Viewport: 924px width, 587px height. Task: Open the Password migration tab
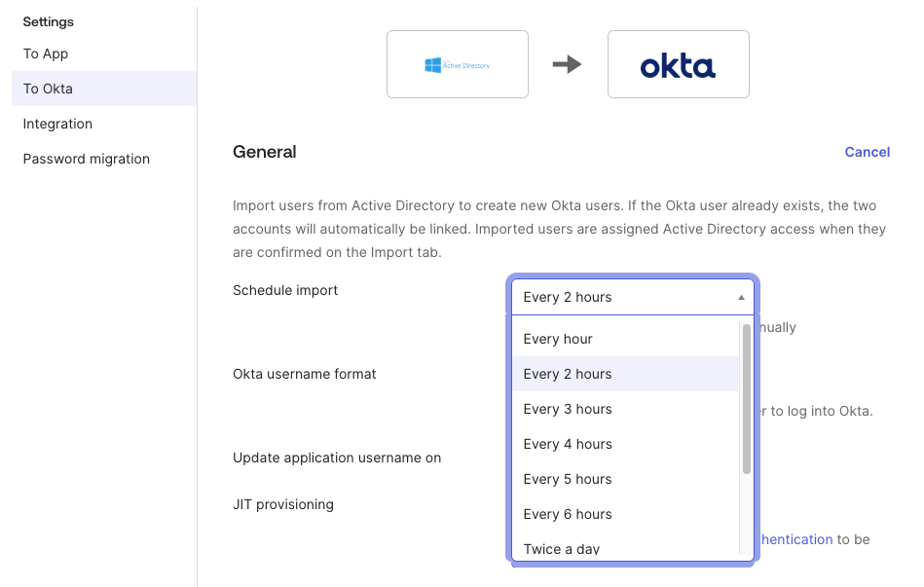86,159
